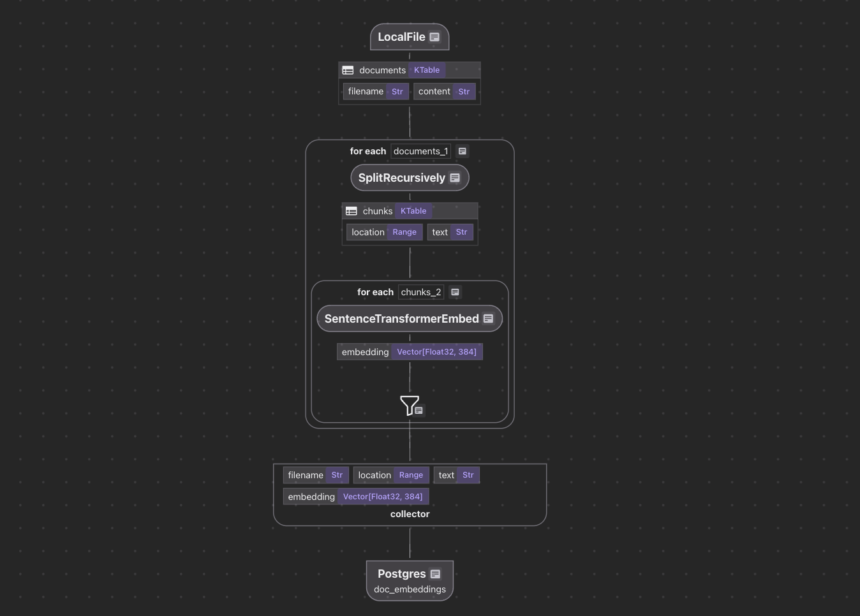Click the LocalFile source node

[401, 37]
